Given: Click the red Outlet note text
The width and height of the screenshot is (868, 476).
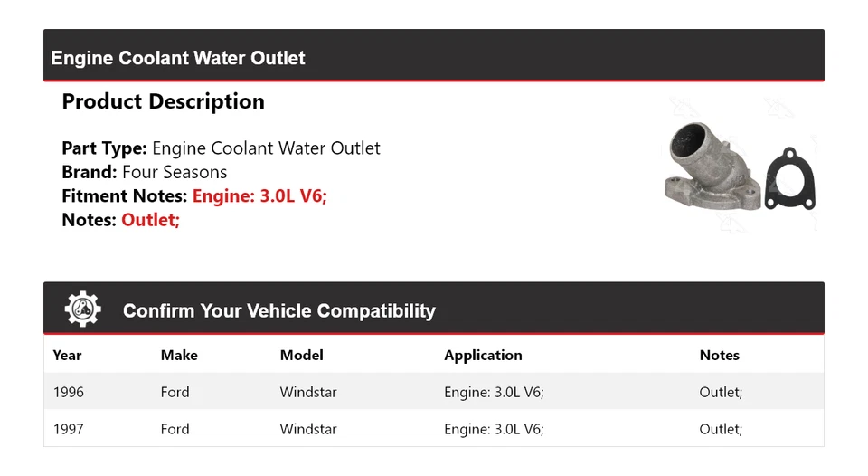Looking at the screenshot, I should tap(150, 219).
